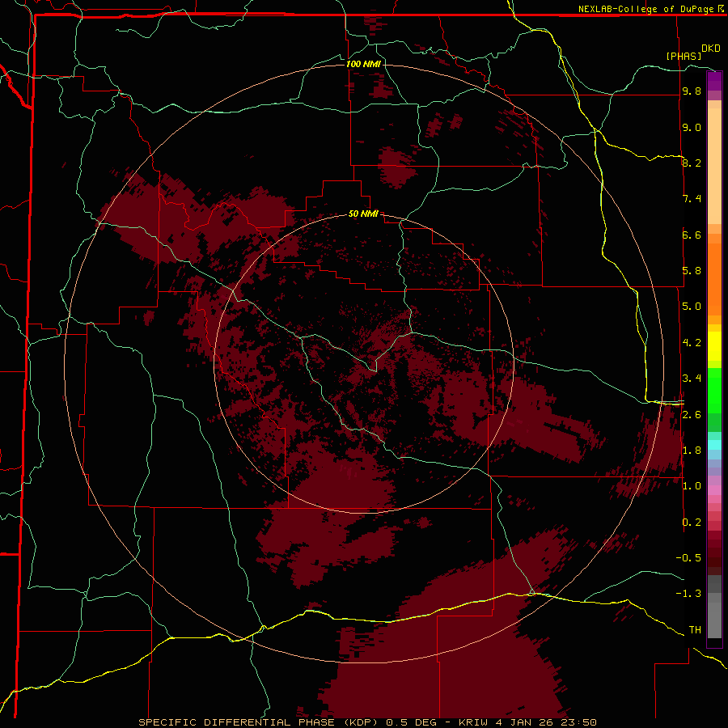Click the 3.4 value on the color scale
The image size is (728, 728).
(x=692, y=379)
